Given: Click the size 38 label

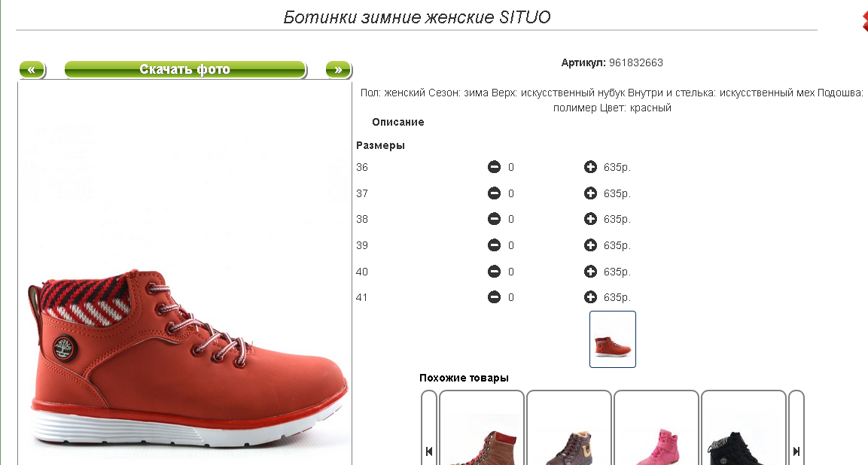Looking at the screenshot, I should (362, 219).
